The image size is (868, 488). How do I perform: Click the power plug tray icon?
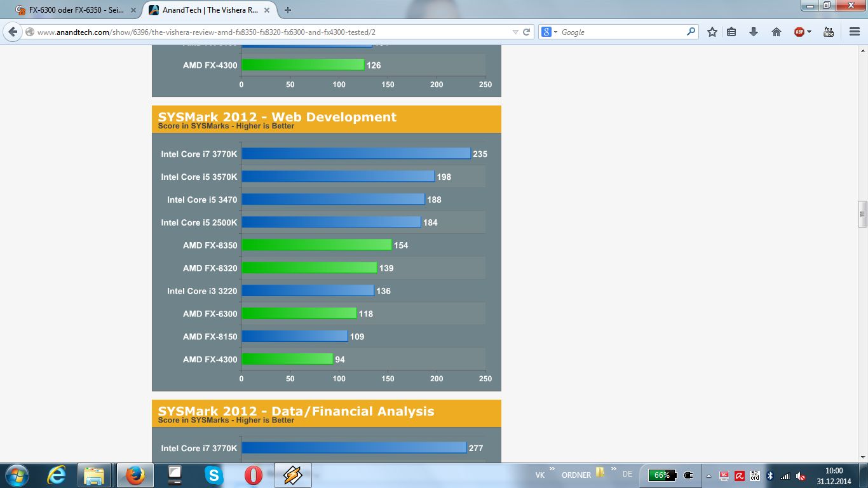(x=688, y=475)
